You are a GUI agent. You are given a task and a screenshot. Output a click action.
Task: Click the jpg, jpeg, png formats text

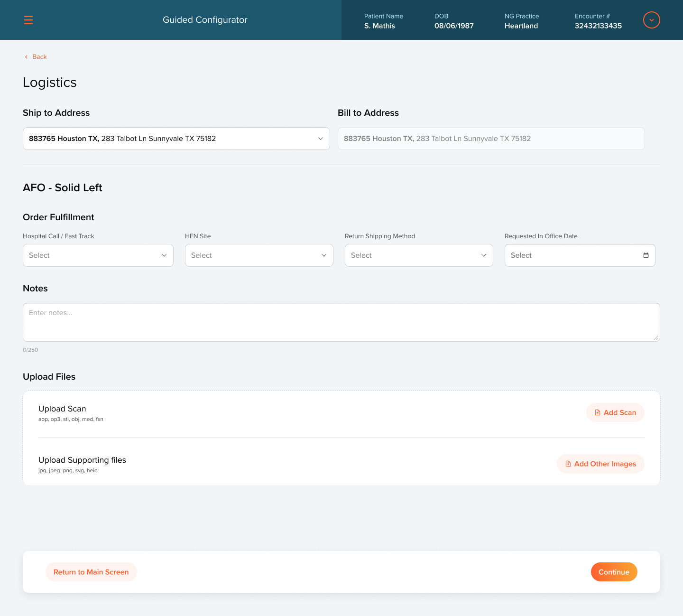68,470
